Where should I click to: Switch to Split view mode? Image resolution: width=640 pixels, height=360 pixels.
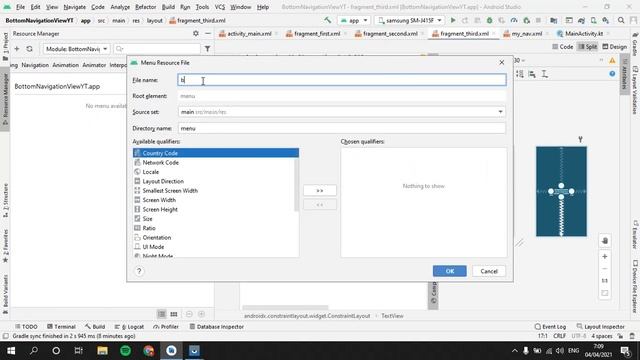point(588,47)
